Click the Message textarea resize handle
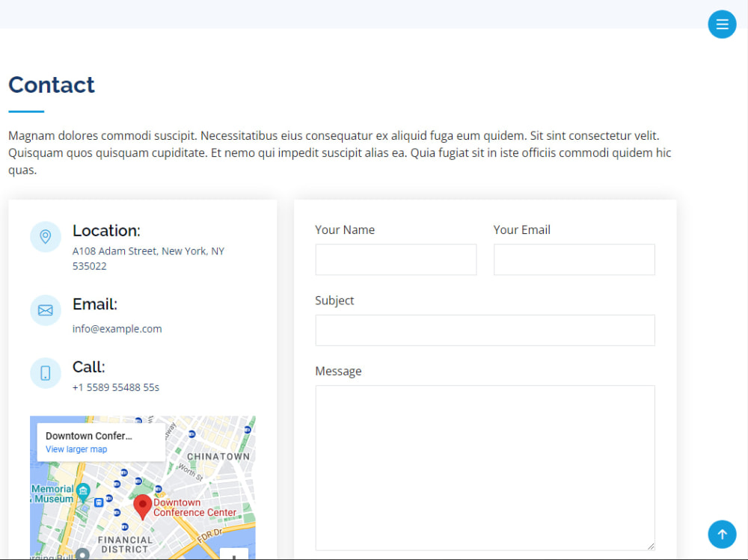This screenshot has height=560, width=748. 651,546
